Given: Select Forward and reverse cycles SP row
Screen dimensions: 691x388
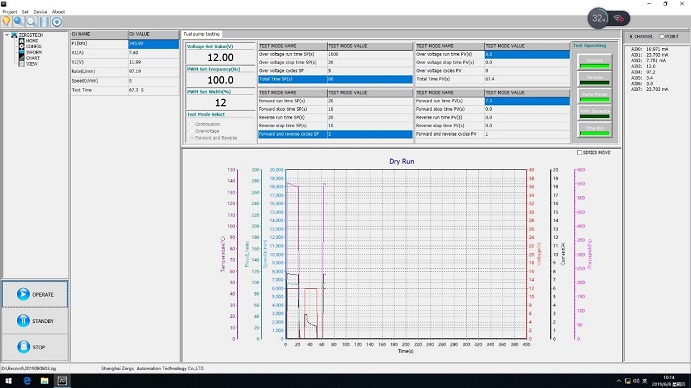Looking at the screenshot, I should click(335, 134).
